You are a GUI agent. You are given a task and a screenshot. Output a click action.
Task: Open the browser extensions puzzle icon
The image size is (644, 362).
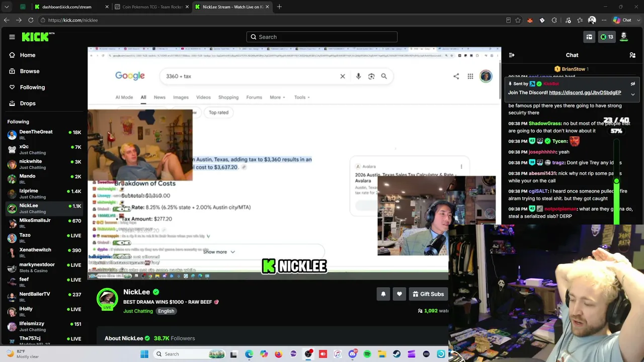[554, 20]
